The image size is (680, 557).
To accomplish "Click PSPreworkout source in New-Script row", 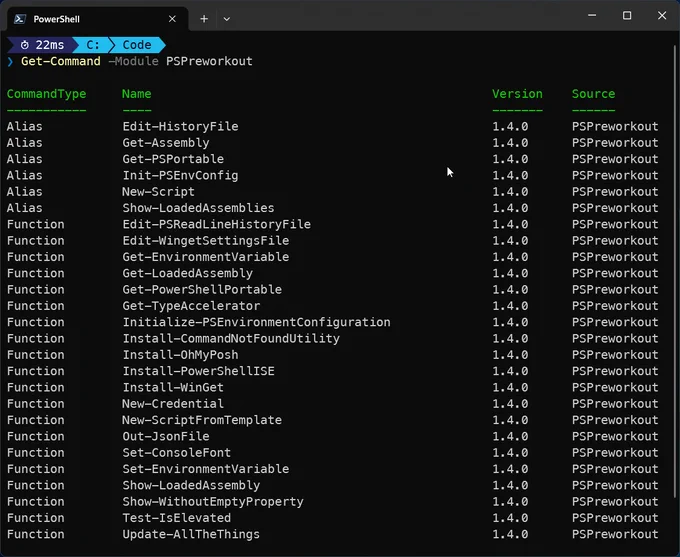I will (x=615, y=192).
